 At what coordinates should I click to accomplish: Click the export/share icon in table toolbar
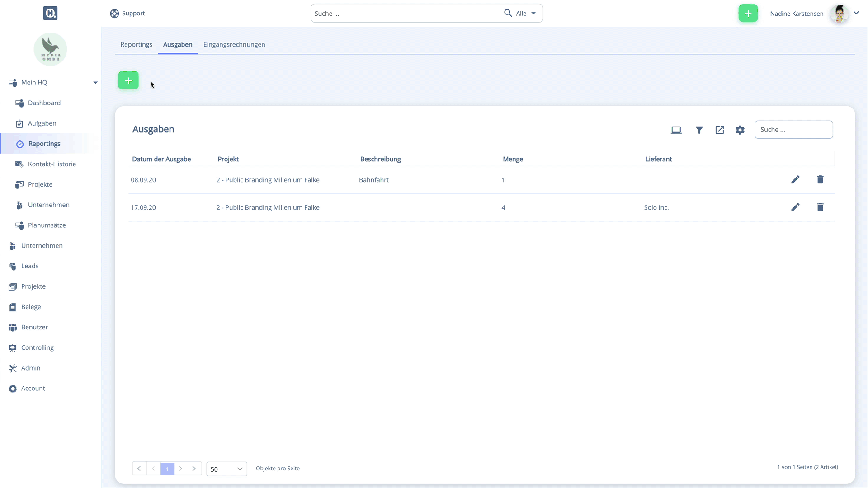coord(720,130)
